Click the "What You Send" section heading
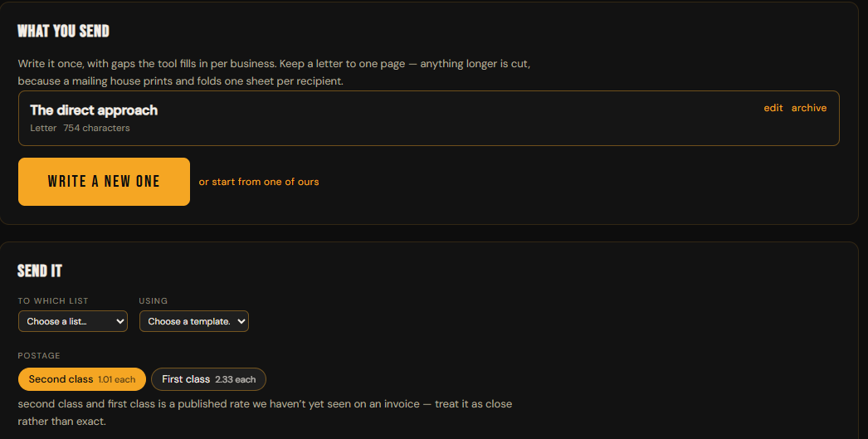868x439 pixels. 64,31
